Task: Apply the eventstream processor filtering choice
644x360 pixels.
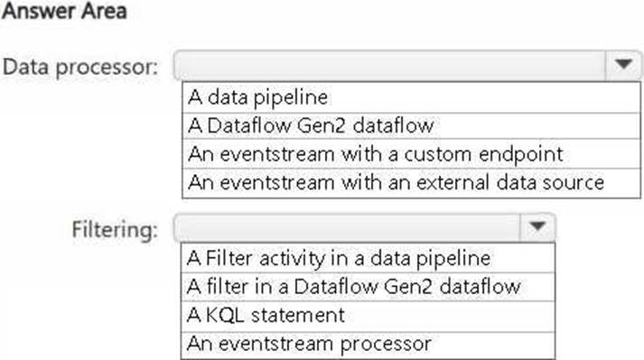Action: pyautogui.click(x=368, y=345)
